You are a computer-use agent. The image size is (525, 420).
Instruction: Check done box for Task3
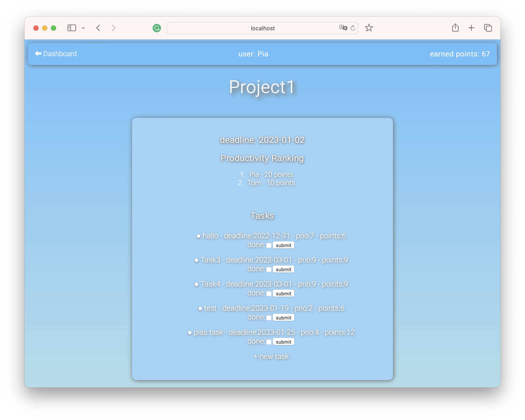[x=269, y=269]
